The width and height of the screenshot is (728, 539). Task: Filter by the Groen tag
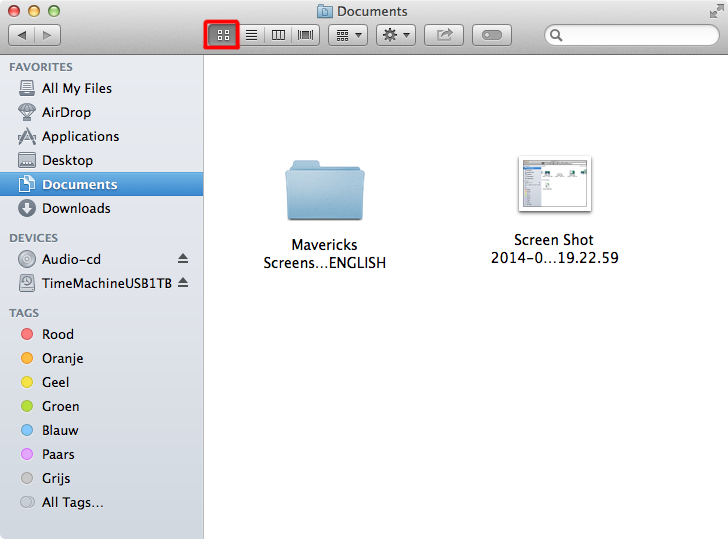[101, 406]
